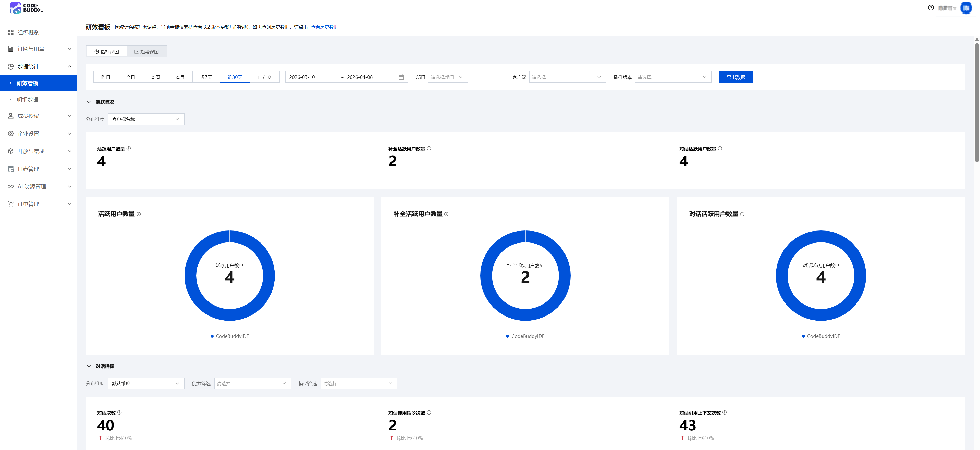
Task: Collapse the 活跃情况 section
Action: [x=89, y=102]
